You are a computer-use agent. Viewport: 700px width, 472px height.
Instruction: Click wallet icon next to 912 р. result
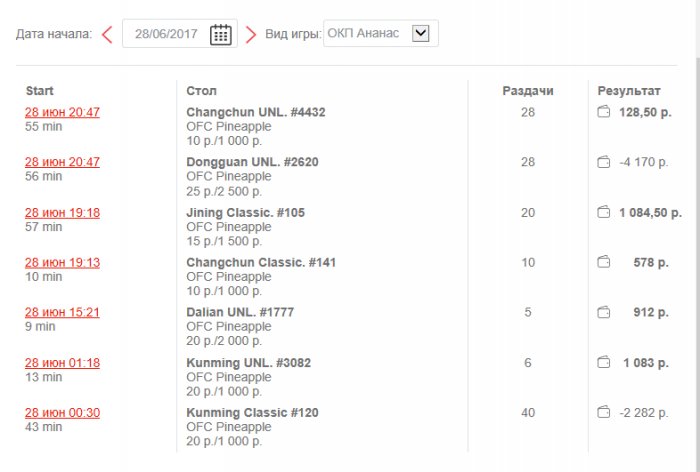click(604, 312)
